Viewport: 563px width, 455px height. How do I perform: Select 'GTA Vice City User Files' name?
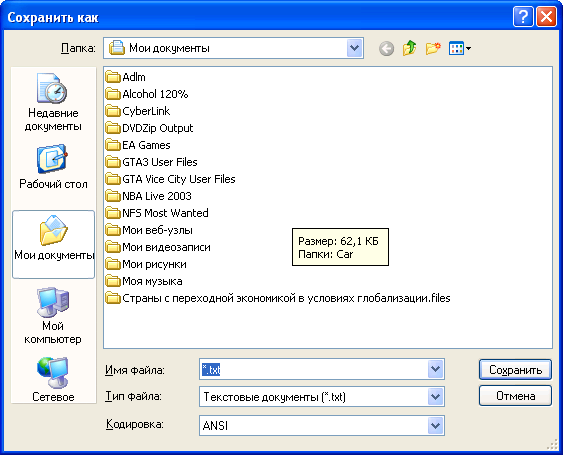click(x=179, y=179)
